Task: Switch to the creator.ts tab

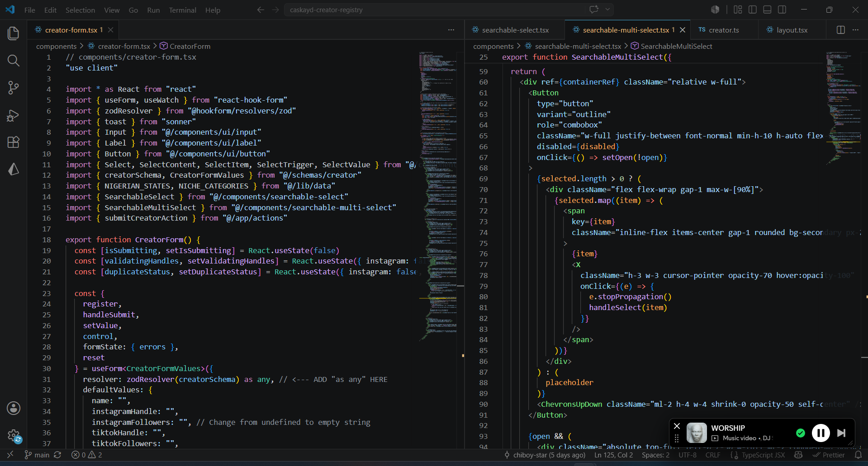Action: (719, 30)
